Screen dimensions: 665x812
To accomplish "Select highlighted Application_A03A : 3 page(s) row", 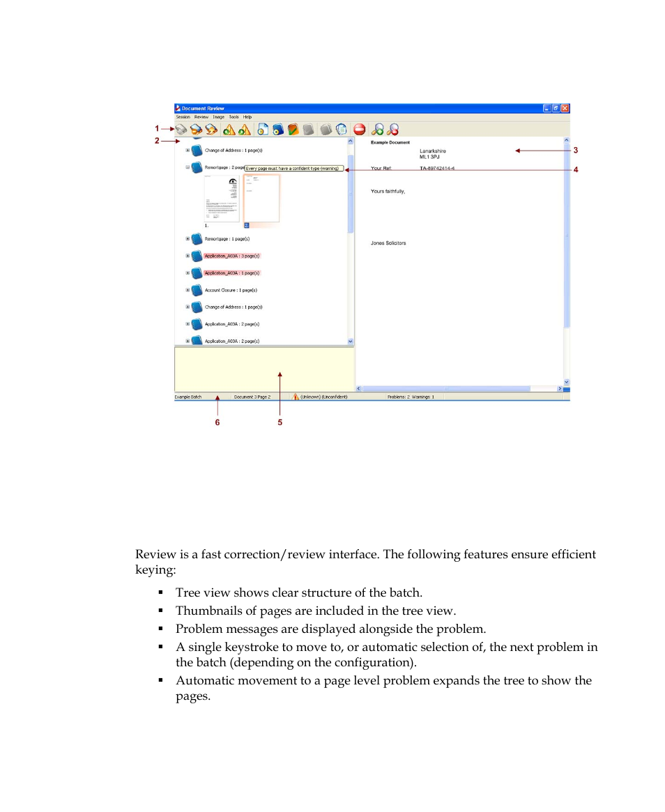I will [x=232, y=256].
